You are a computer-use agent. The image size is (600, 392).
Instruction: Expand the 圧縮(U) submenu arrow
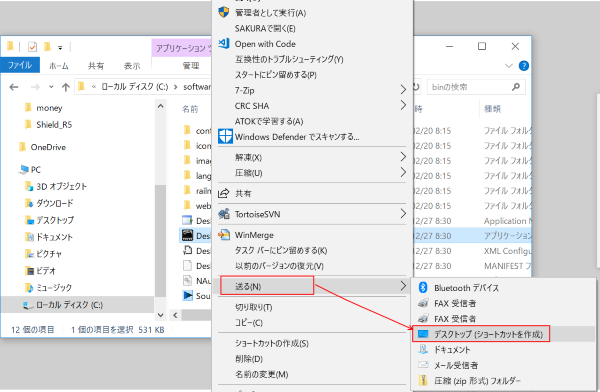[x=403, y=172]
